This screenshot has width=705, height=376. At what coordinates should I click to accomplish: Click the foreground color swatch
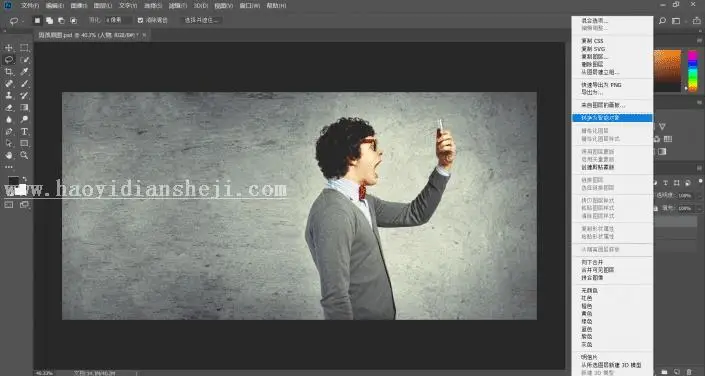(x=13, y=182)
